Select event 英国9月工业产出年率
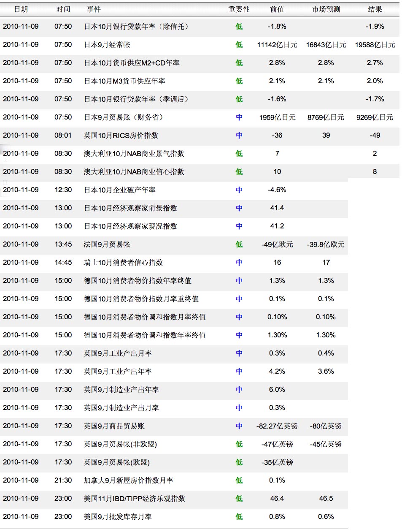The height and width of the screenshot is (532, 402). (x=118, y=372)
